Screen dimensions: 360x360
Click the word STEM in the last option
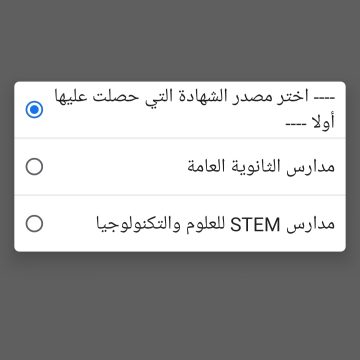[255, 225]
